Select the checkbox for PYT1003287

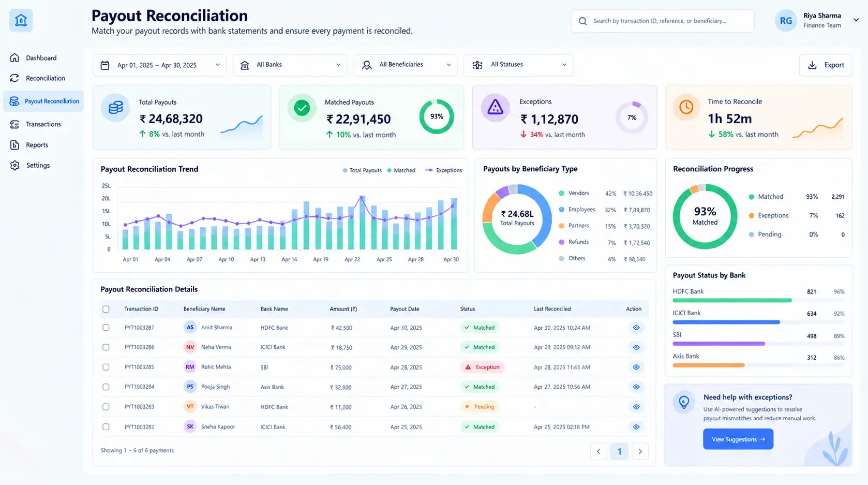pyautogui.click(x=106, y=328)
